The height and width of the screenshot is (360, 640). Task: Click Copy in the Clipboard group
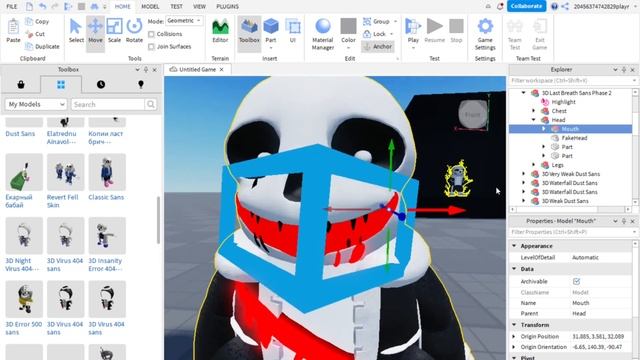(x=37, y=21)
